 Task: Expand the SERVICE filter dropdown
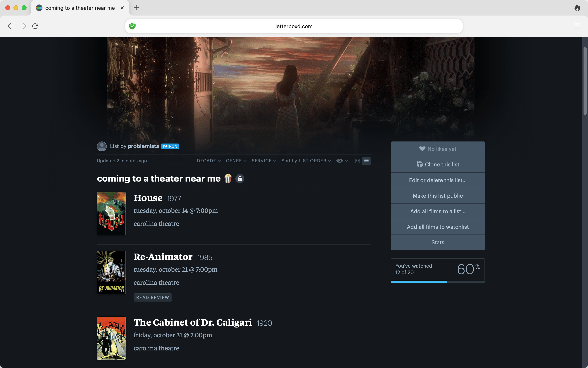pyautogui.click(x=264, y=161)
